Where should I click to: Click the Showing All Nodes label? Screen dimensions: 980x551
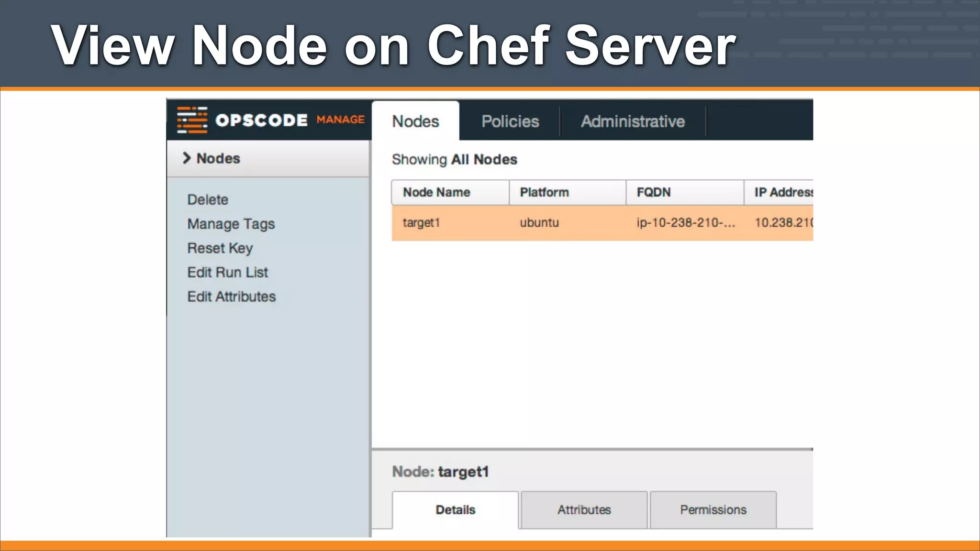coord(455,159)
